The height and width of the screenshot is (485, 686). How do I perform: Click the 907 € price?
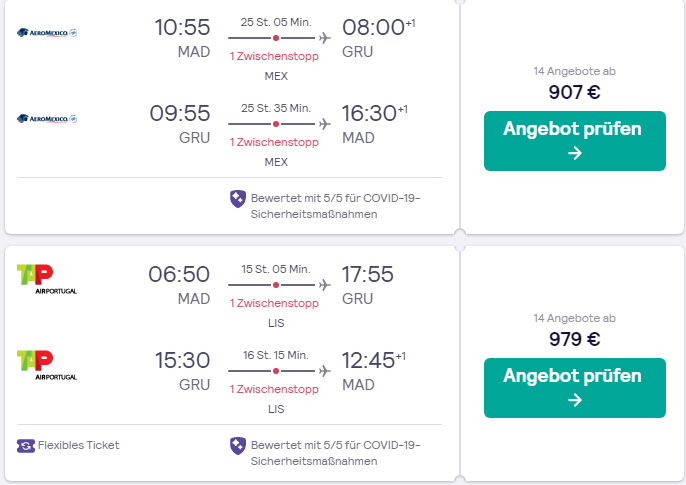(x=574, y=92)
